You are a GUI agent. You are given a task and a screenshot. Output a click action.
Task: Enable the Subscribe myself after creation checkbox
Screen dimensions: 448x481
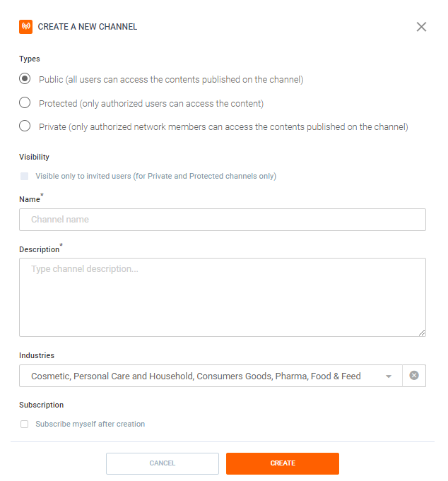pyautogui.click(x=25, y=424)
